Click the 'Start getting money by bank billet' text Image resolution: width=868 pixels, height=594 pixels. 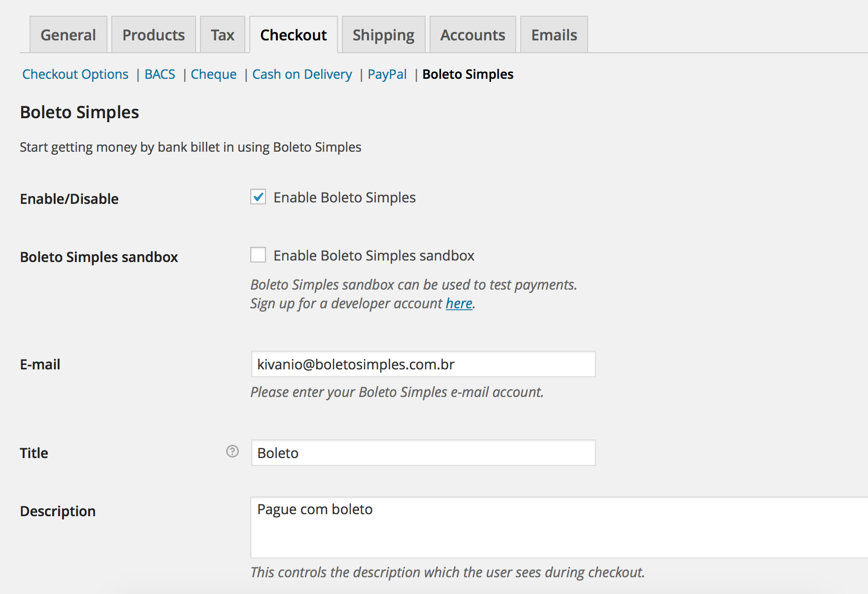pyautogui.click(x=191, y=147)
